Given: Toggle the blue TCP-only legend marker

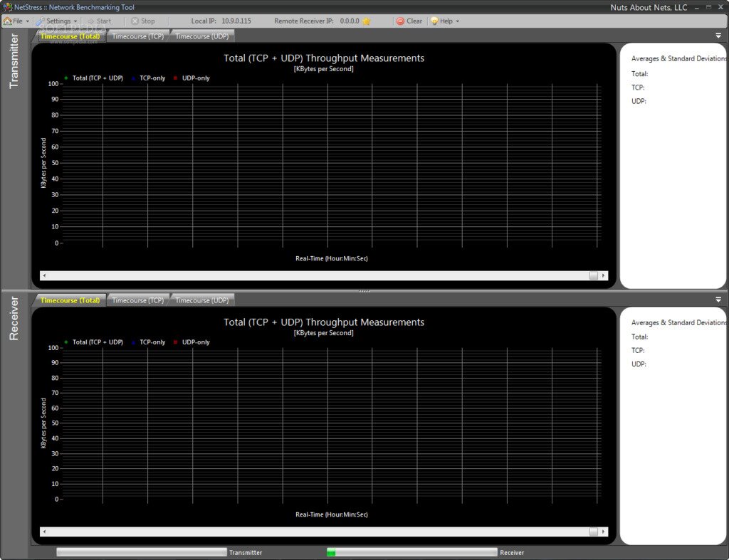Looking at the screenshot, I should pos(135,78).
